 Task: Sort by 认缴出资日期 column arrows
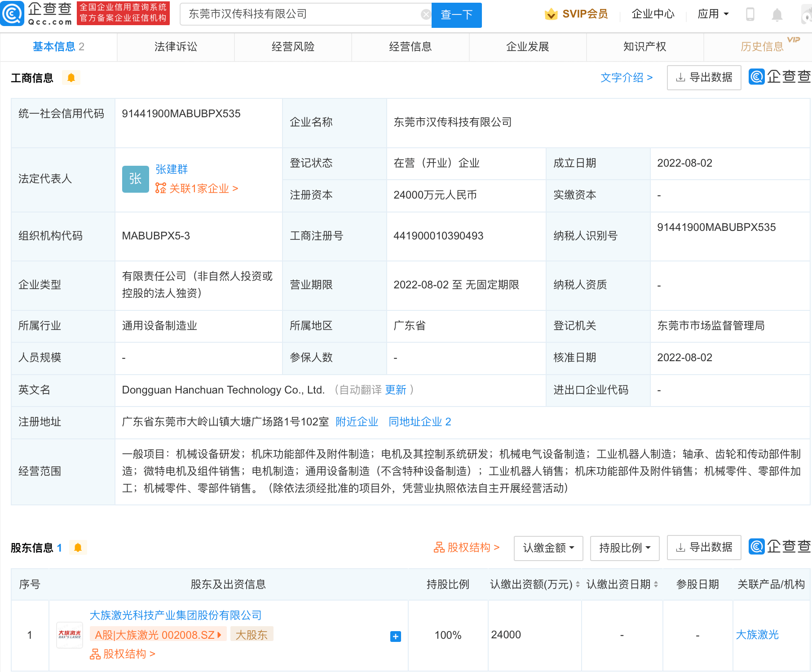pos(656,584)
